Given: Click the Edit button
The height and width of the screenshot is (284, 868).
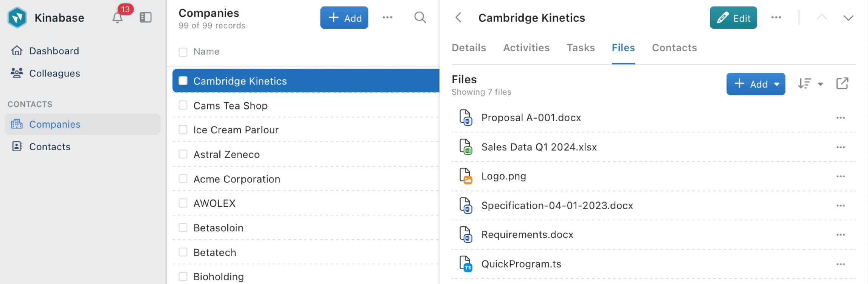Looking at the screenshot, I should tap(733, 18).
